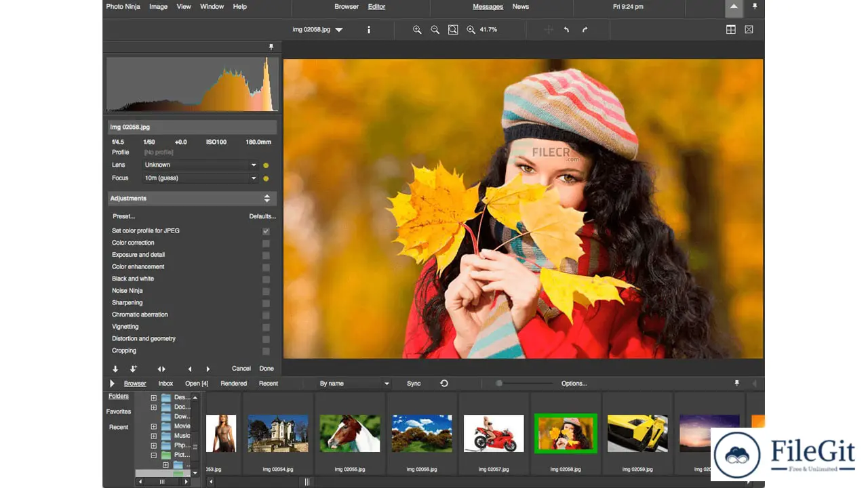Viewport: 868px width, 488px height.
Task: Expand the Des... folder tree node
Action: (x=154, y=398)
